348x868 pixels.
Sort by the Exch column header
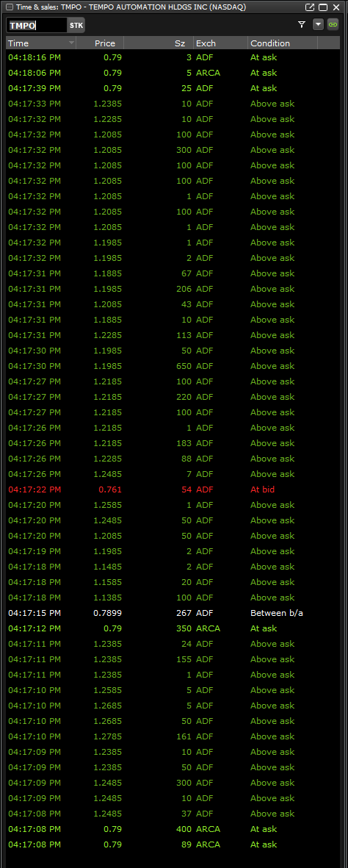[x=220, y=43]
